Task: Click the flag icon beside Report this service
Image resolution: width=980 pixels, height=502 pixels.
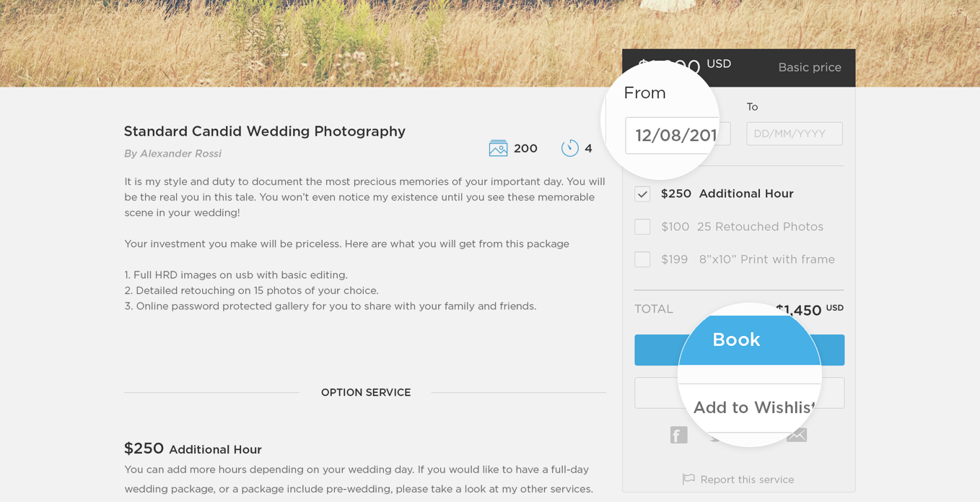Action: coord(688,479)
